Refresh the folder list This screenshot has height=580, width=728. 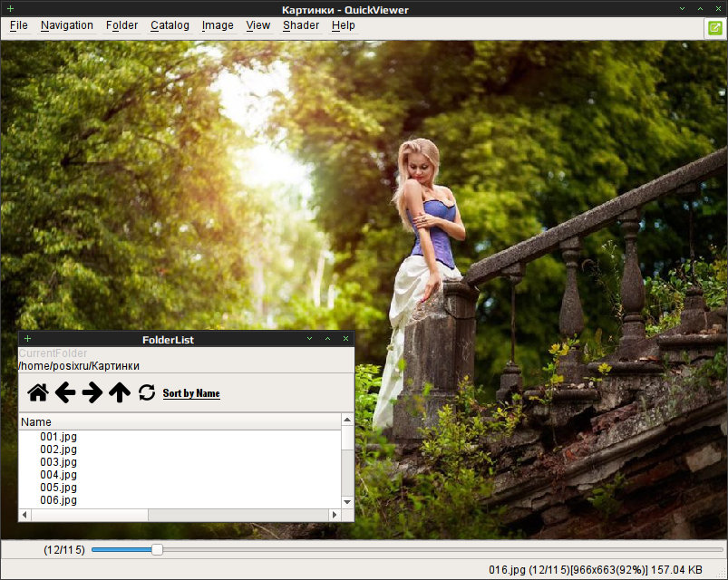pyautogui.click(x=147, y=393)
